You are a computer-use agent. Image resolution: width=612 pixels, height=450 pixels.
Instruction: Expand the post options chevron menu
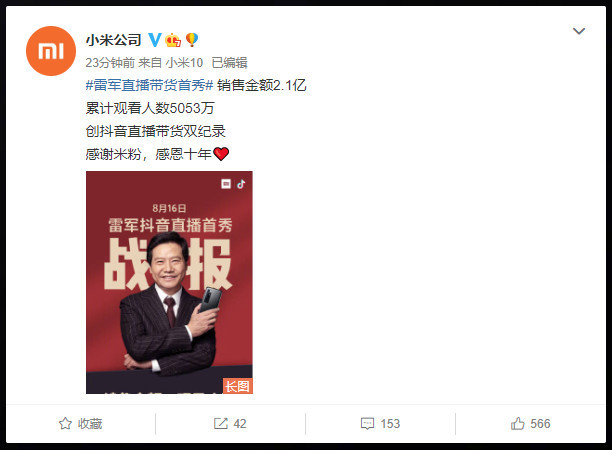coord(579,31)
